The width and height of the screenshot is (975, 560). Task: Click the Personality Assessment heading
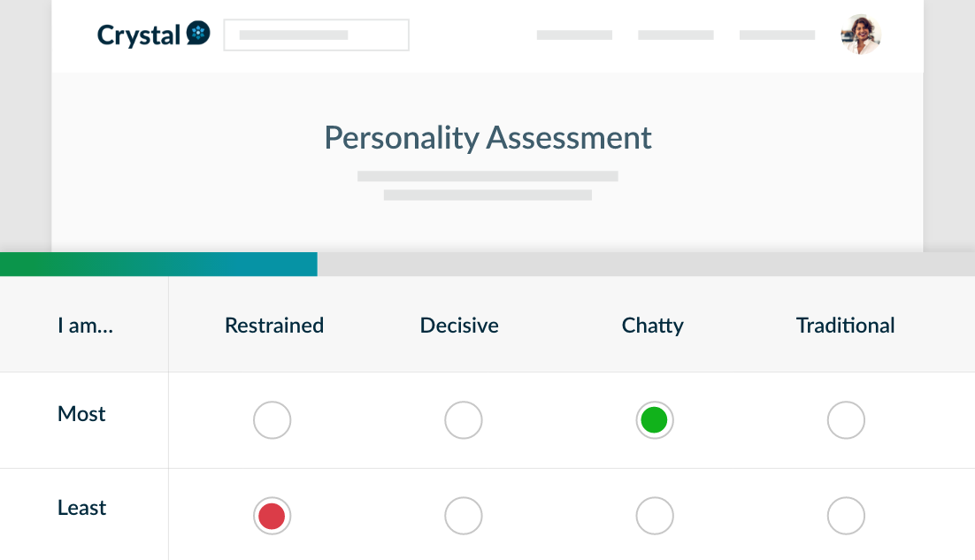[487, 138]
